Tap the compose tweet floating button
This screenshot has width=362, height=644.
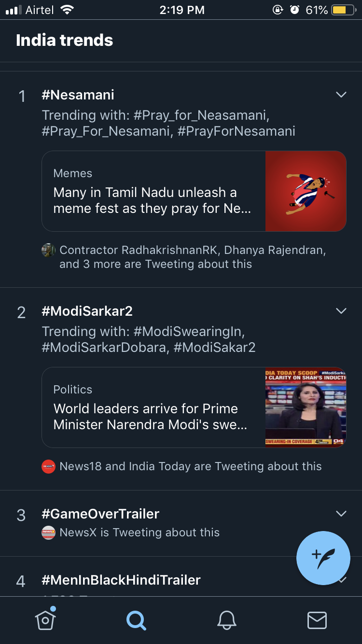pos(323,558)
